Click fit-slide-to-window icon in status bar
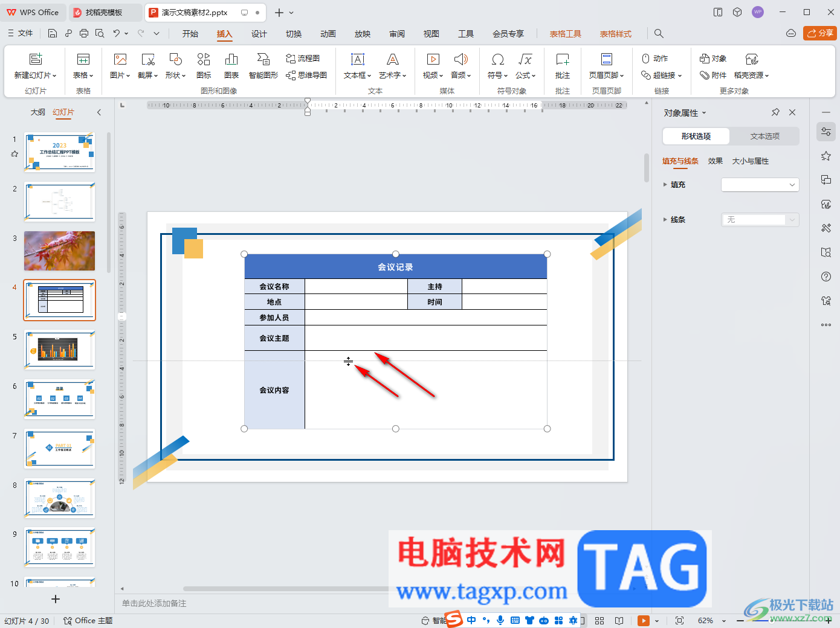 click(x=680, y=621)
